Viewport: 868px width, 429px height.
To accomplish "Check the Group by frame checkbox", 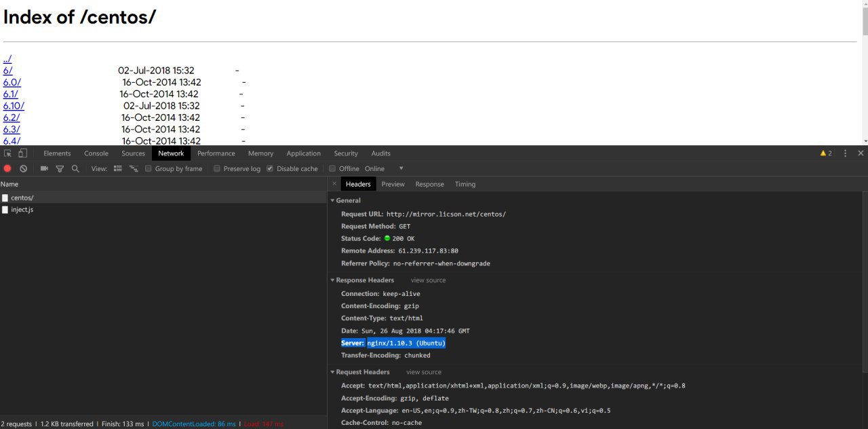I will click(x=149, y=168).
